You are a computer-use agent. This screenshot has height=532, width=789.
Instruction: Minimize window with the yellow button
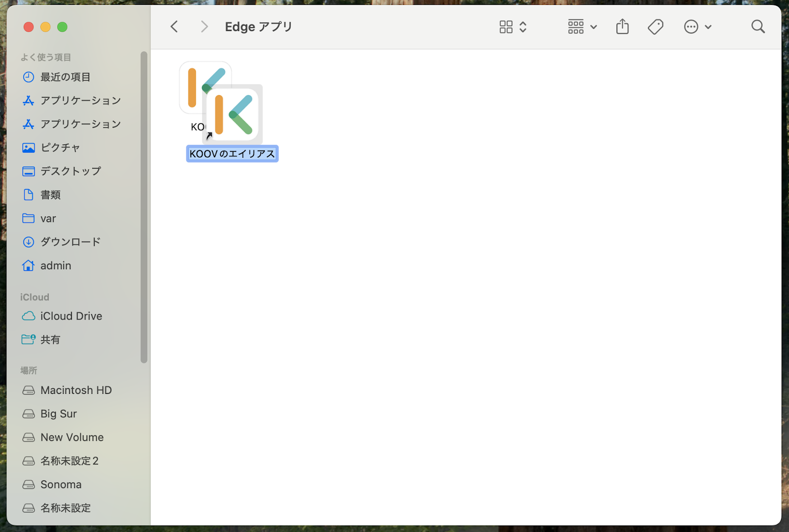point(45,27)
